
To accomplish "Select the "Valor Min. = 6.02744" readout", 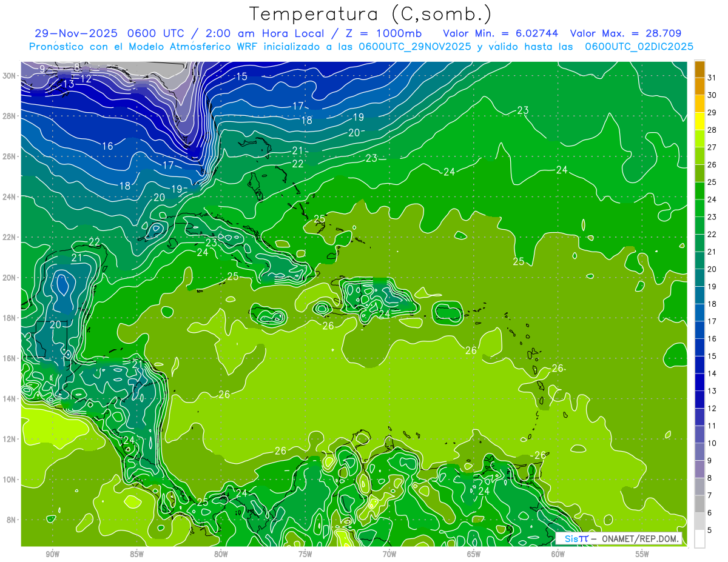I will [501, 33].
